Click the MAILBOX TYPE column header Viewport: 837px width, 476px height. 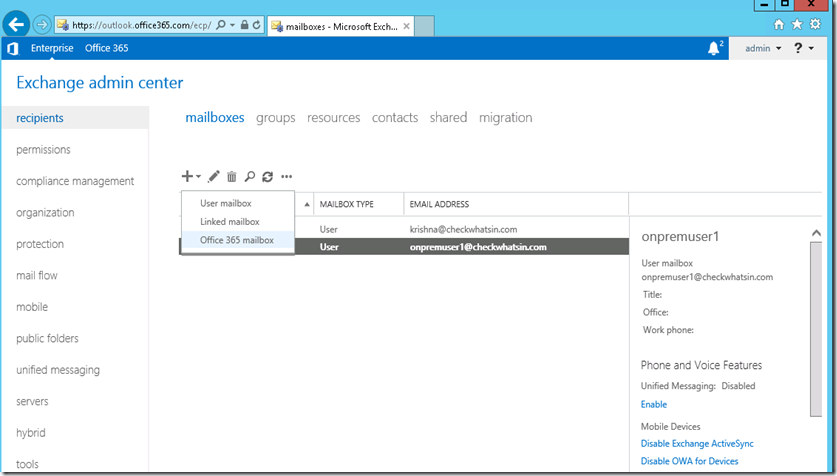pos(359,204)
